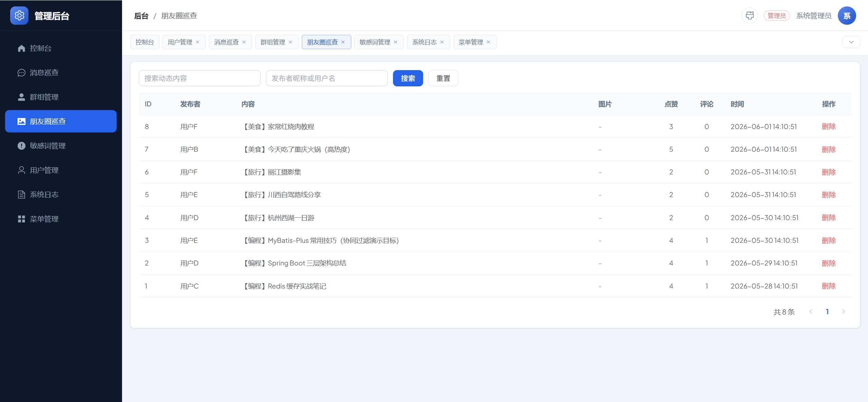Click the blue 搜索 button
This screenshot has width=868, height=402.
click(x=408, y=78)
